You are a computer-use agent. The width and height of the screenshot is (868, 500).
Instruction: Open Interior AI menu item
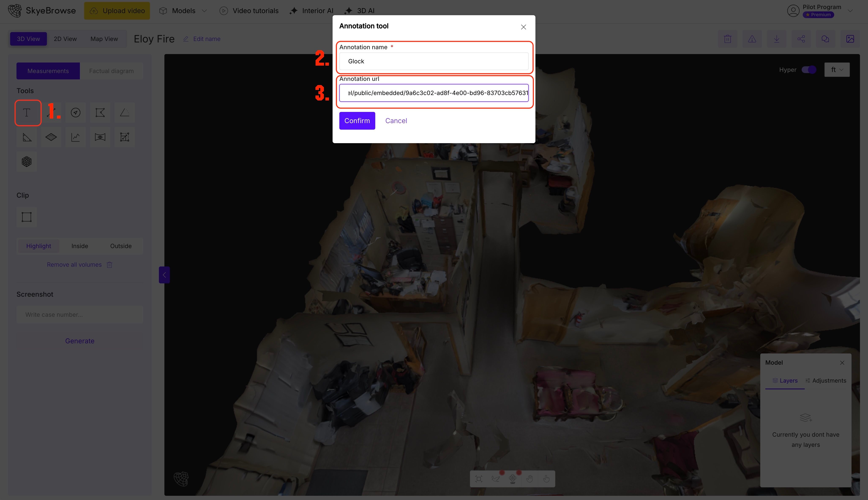click(x=311, y=11)
